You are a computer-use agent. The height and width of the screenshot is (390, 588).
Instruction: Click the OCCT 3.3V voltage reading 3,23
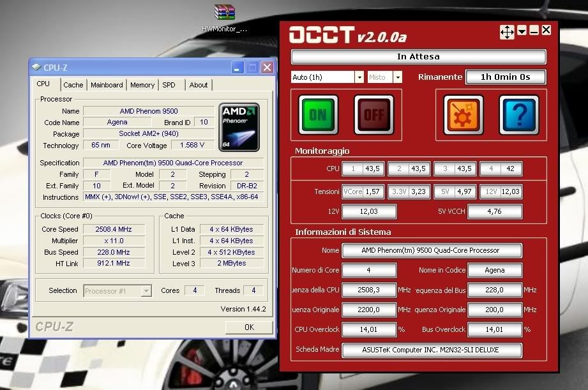pyautogui.click(x=419, y=191)
